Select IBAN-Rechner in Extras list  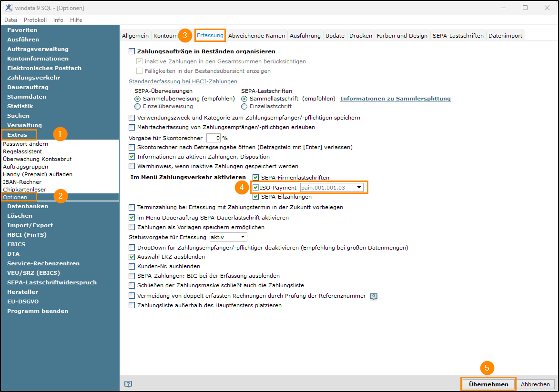click(22, 182)
